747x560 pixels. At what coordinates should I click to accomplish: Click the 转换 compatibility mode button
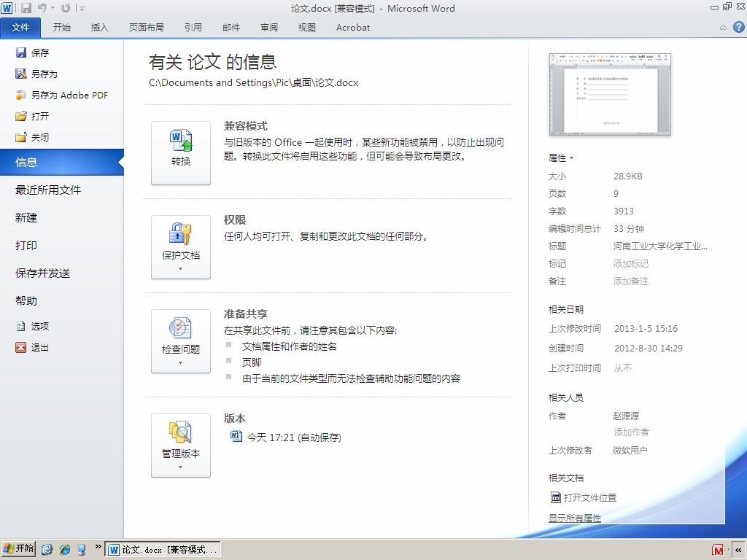pyautogui.click(x=181, y=153)
